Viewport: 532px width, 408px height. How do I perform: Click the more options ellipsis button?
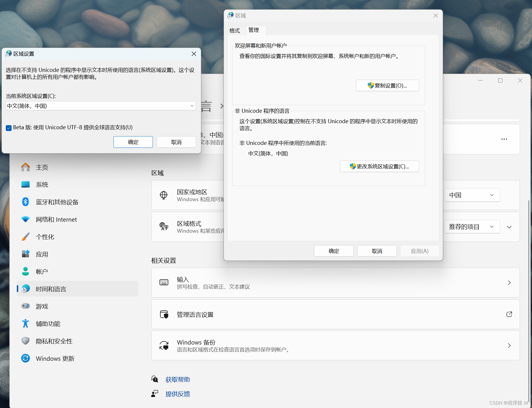coord(504,139)
